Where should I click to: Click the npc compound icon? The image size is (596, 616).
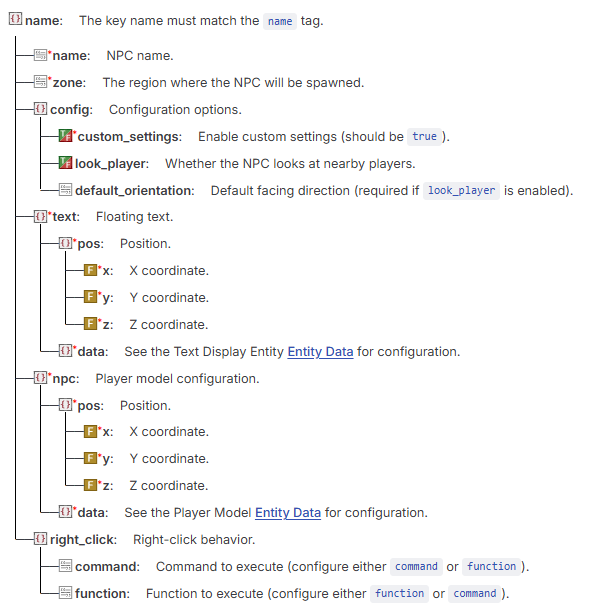point(40,378)
